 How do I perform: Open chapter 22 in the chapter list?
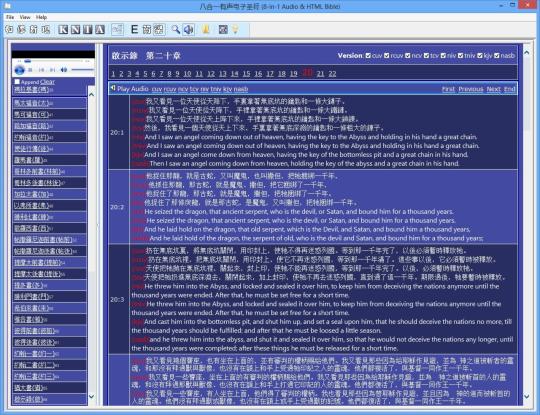coord(332,73)
